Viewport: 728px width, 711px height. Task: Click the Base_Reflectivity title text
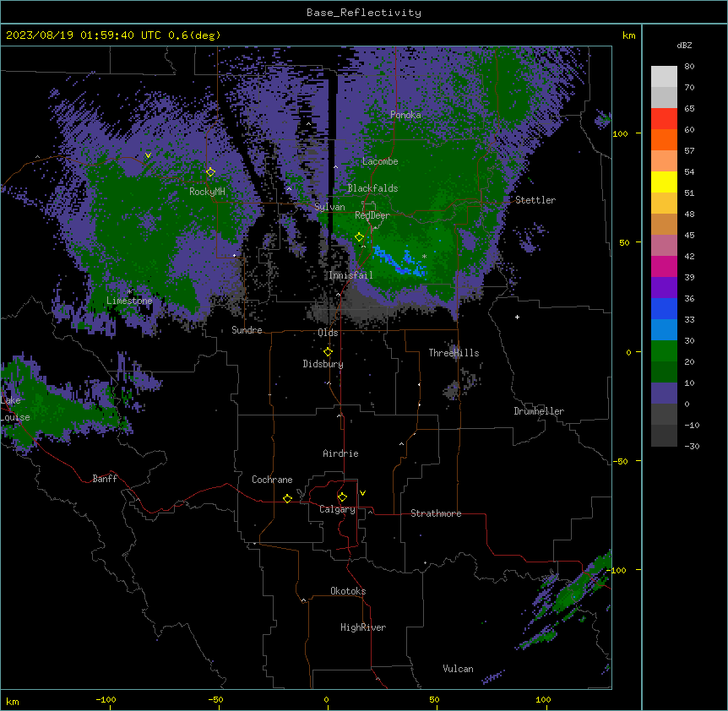[x=364, y=13]
